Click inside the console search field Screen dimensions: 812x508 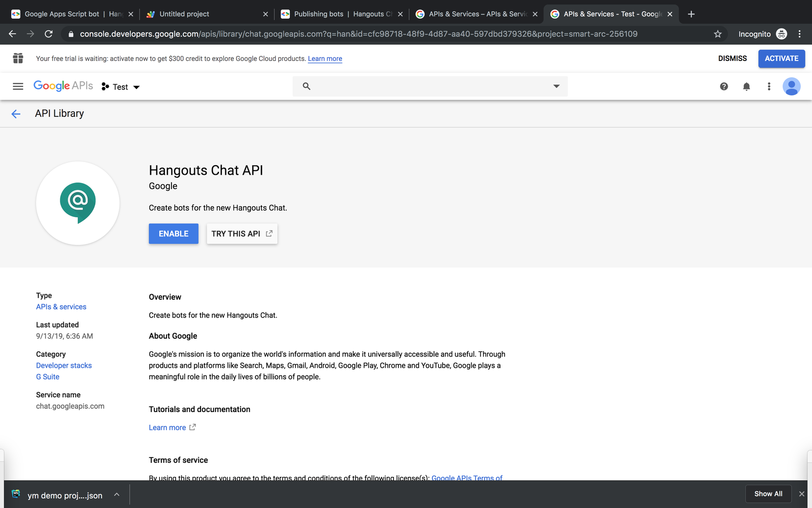pyautogui.click(x=430, y=86)
